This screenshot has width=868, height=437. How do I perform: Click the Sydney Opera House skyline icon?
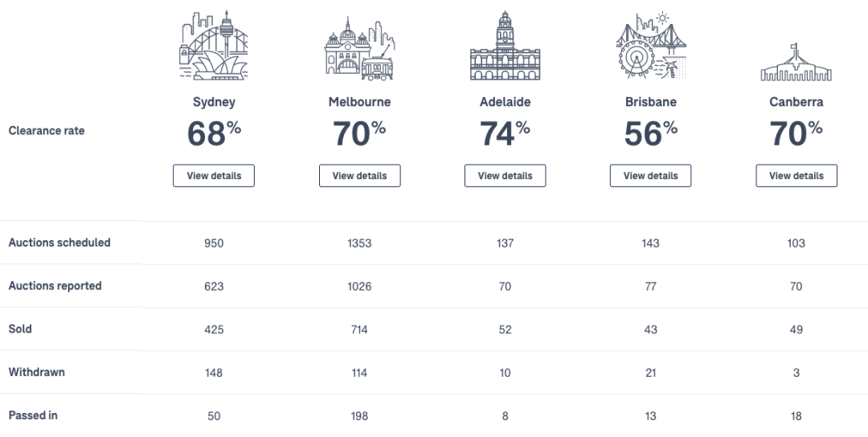[214, 45]
